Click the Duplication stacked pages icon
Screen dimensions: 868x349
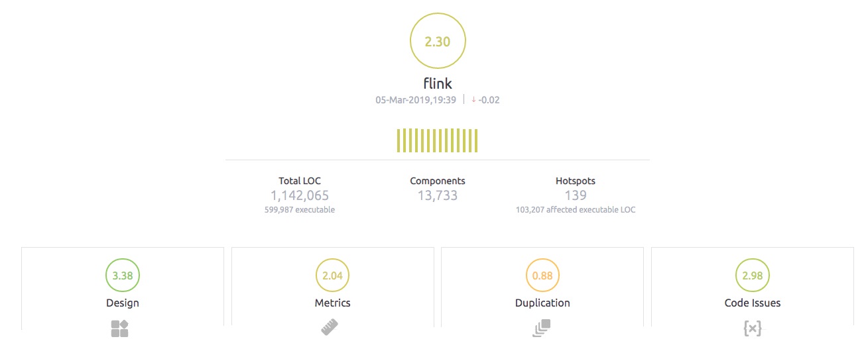point(542,328)
